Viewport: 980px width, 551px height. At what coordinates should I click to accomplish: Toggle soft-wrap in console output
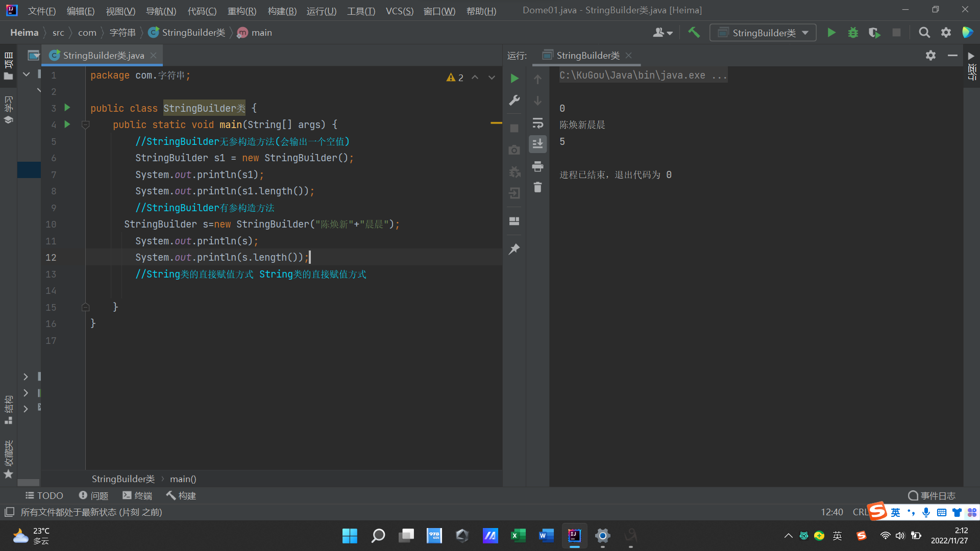537,123
